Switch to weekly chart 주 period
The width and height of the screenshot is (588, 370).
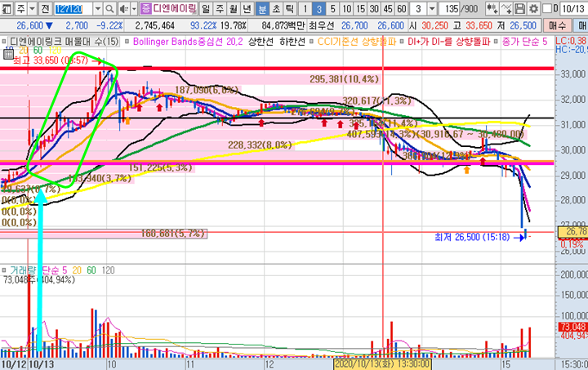pyautogui.click(x=220, y=8)
